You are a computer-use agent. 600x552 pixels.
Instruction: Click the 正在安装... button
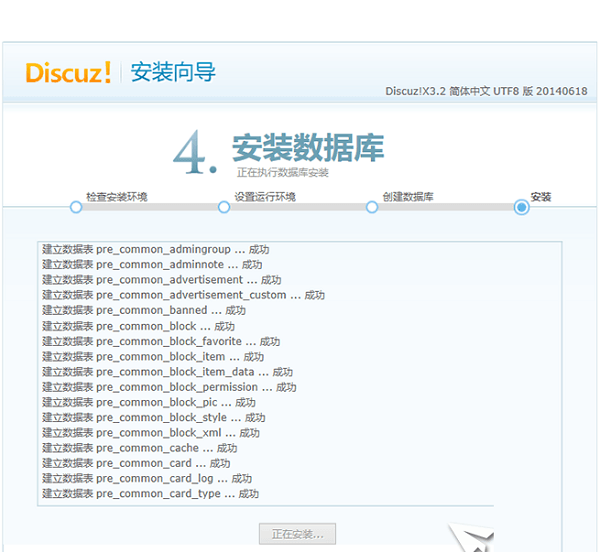[x=297, y=534]
